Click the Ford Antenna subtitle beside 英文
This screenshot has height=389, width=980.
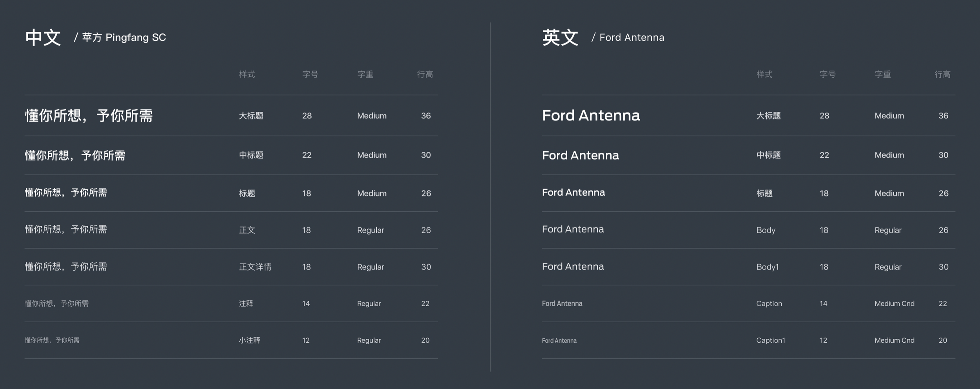point(632,38)
